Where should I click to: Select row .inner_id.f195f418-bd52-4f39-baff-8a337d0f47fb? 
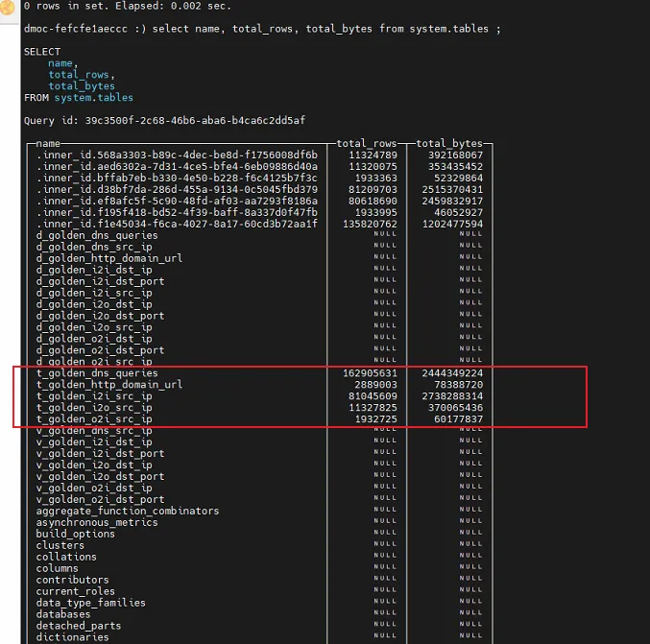259,213
